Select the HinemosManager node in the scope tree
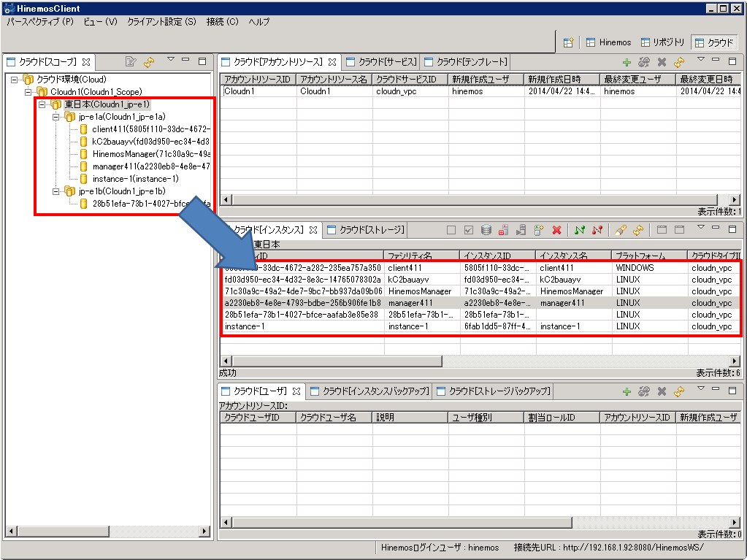The width and height of the screenshot is (747, 560). [x=145, y=154]
